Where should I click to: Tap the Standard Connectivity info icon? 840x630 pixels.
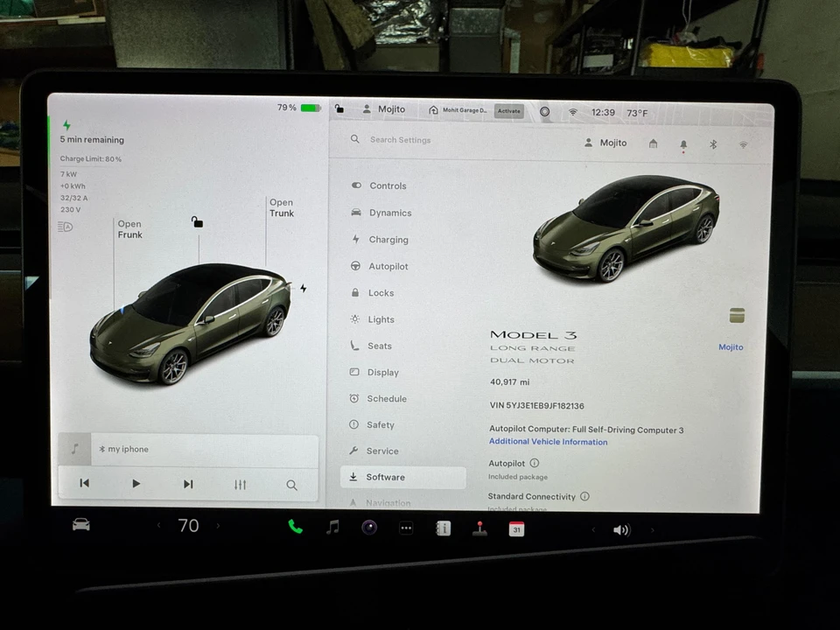(585, 496)
